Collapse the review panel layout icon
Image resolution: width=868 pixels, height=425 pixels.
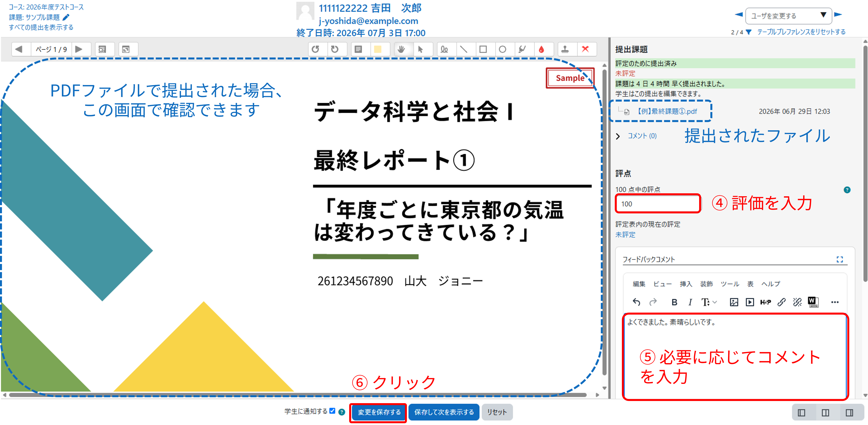[x=802, y=413]
